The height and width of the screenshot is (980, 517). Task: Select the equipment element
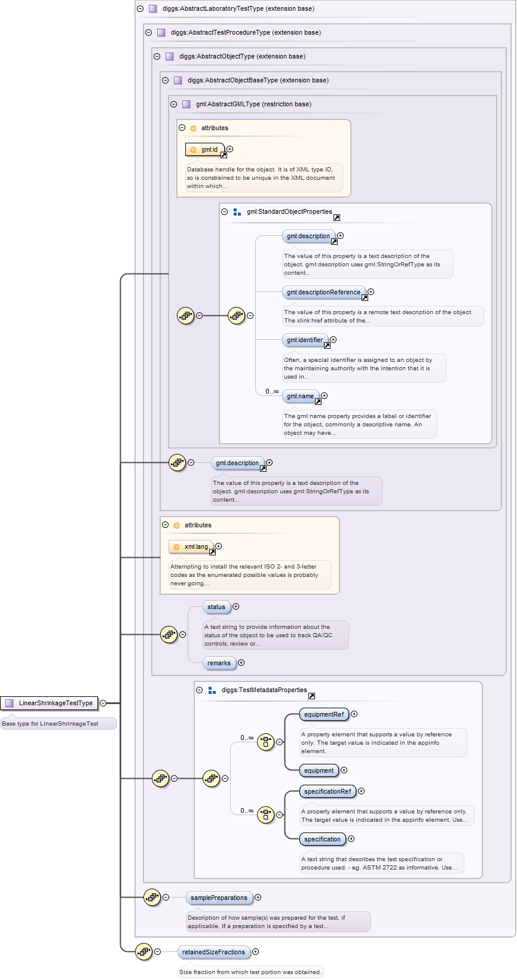pyautogui.click(x=319, y=770)
